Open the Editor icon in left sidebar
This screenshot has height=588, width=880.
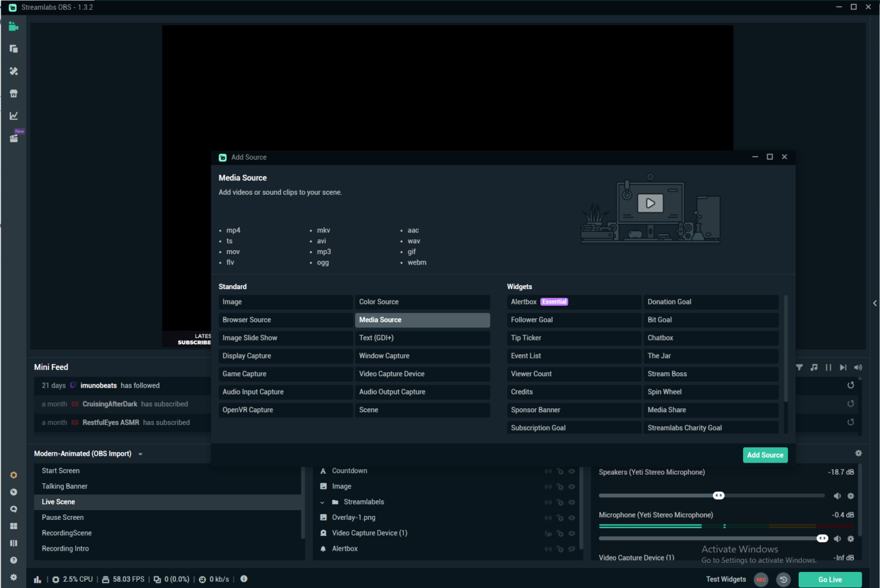pyautogui.click(x=13, y=26)
